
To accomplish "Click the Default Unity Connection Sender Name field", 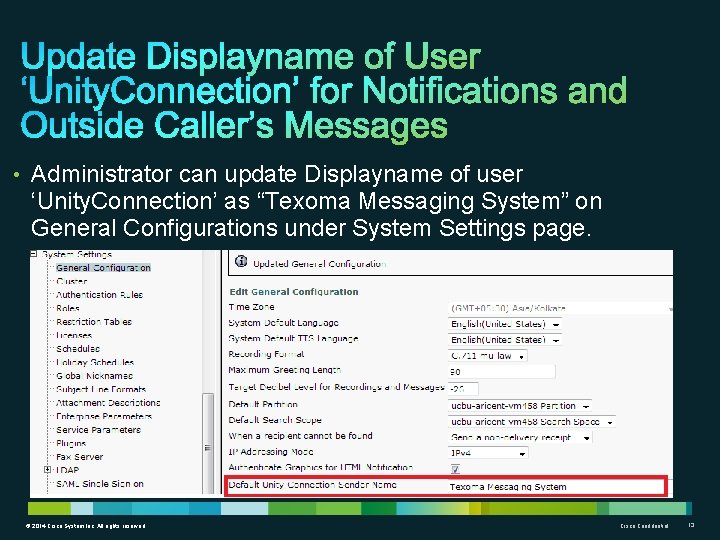I will click(556, 487).
